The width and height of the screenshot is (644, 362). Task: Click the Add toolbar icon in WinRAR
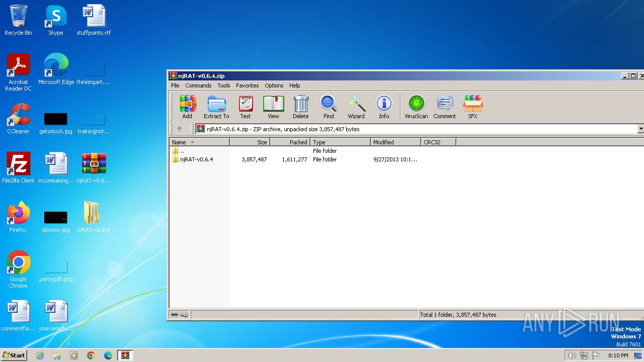tap(187, 107)
